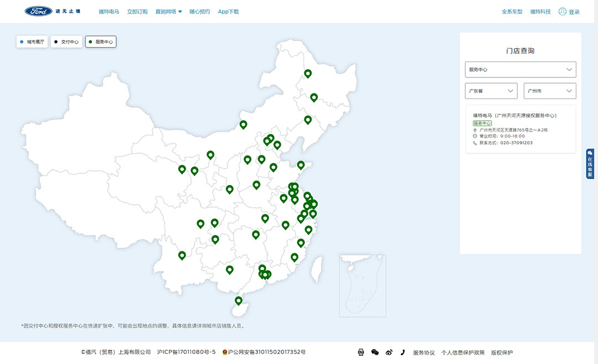The image size is (598, 364).
Task: Open the 在线客服 online chat widget
Action: click(x=590, y=164)
